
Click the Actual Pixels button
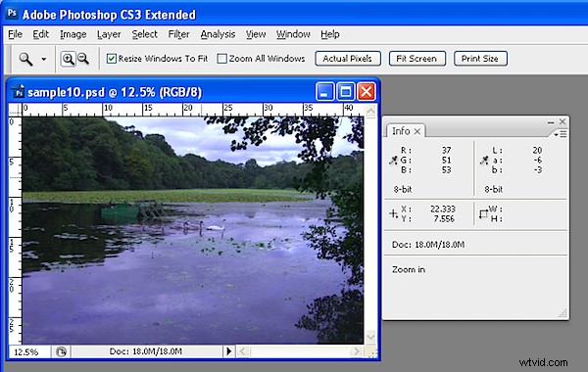(348, 59)
